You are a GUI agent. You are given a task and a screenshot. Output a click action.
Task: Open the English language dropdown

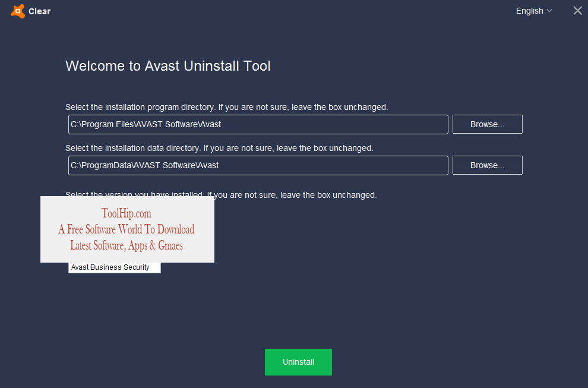(533, 11)
